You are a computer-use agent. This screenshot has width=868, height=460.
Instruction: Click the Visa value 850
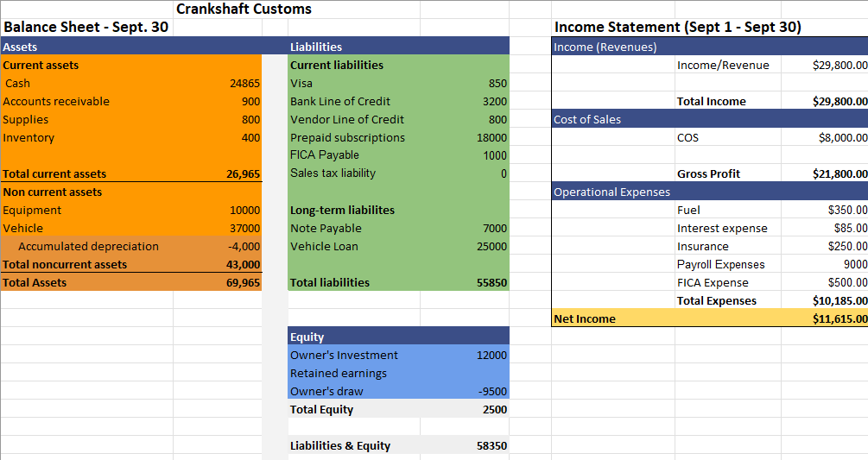coord(497,84)
